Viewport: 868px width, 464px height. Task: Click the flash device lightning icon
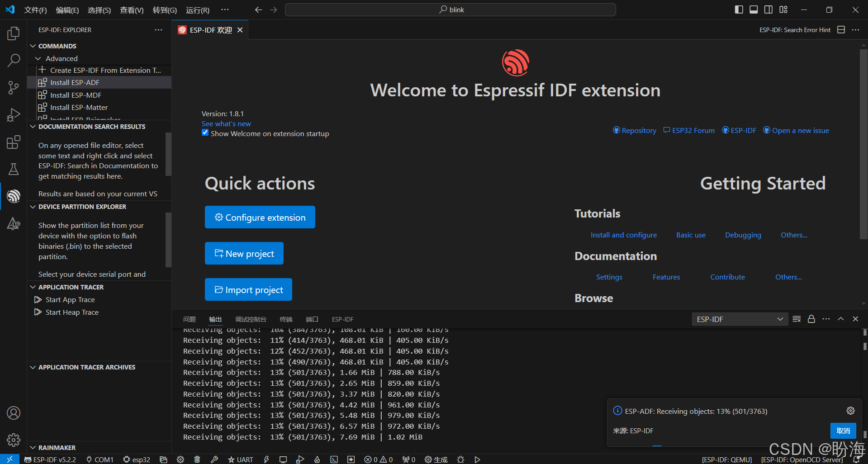(266, 459)
